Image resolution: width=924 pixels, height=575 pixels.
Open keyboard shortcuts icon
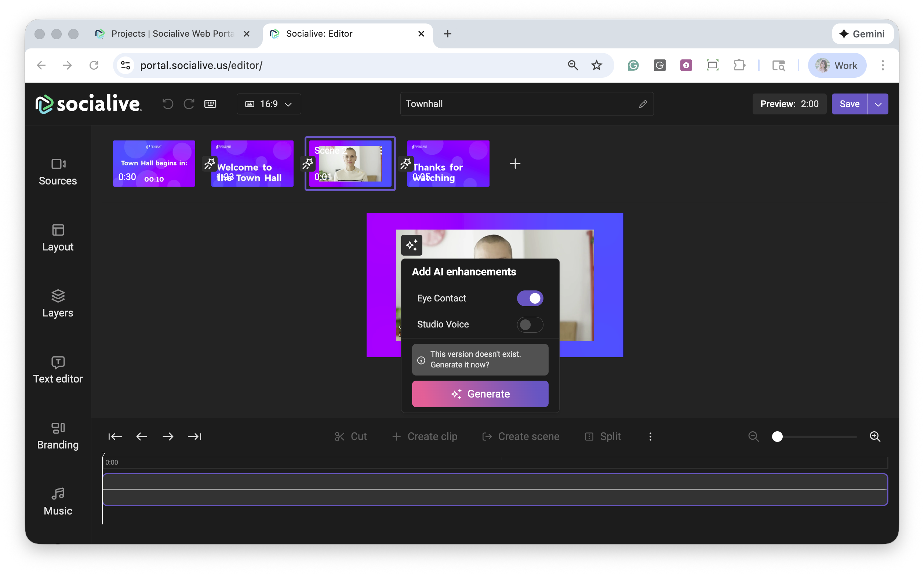tap(210, 104)
